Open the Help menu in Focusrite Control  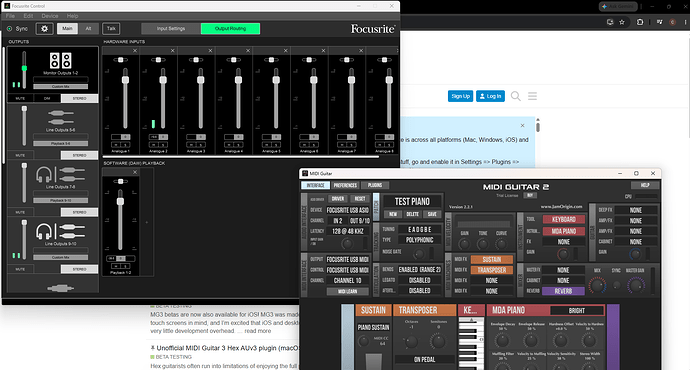click(72, 16)
